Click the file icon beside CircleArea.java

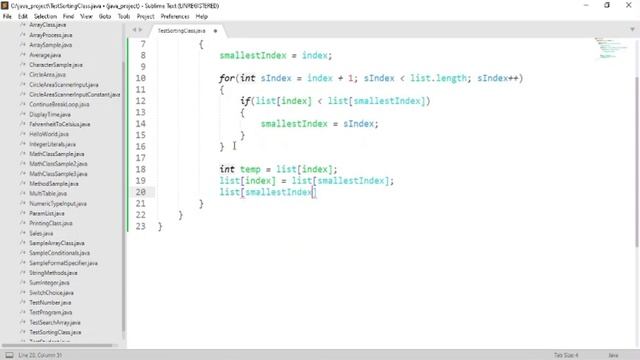23,75
